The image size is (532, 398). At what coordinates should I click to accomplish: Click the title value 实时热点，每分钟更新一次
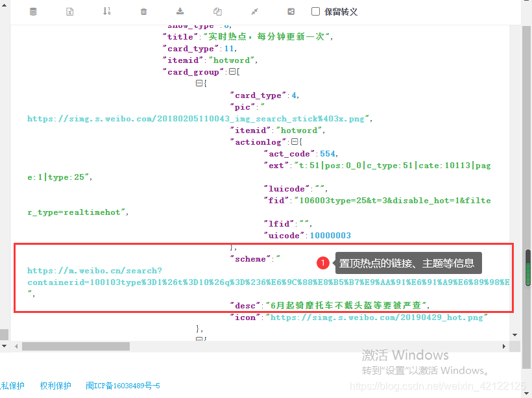pyautogui.click(x=266, y=36)
